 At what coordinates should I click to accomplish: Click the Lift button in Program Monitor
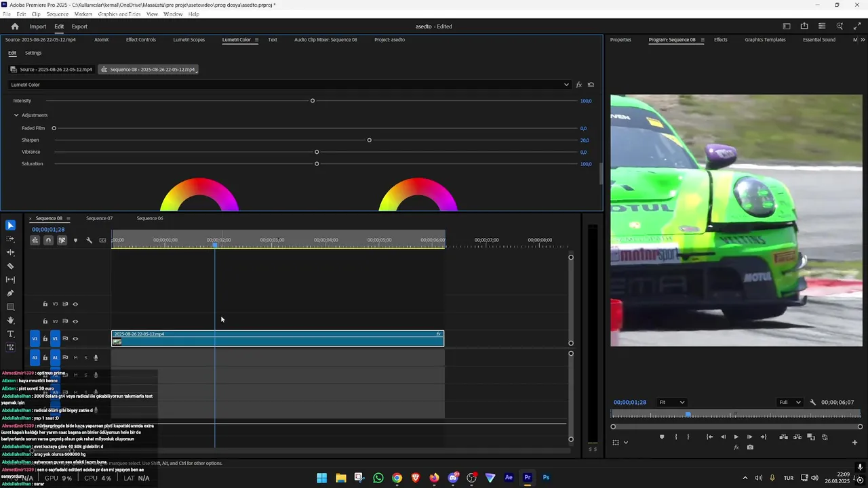click(783, 437)
